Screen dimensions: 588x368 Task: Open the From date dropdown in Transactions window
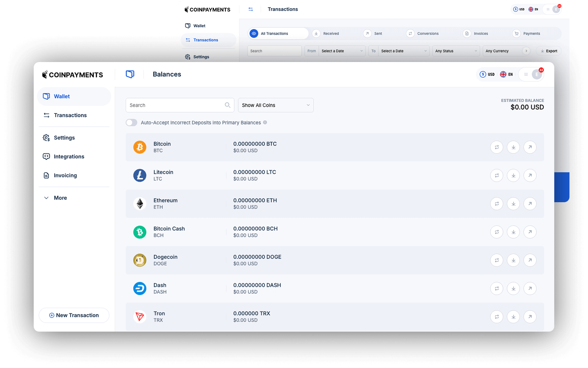pyautogui.click(x=342, y=51)
